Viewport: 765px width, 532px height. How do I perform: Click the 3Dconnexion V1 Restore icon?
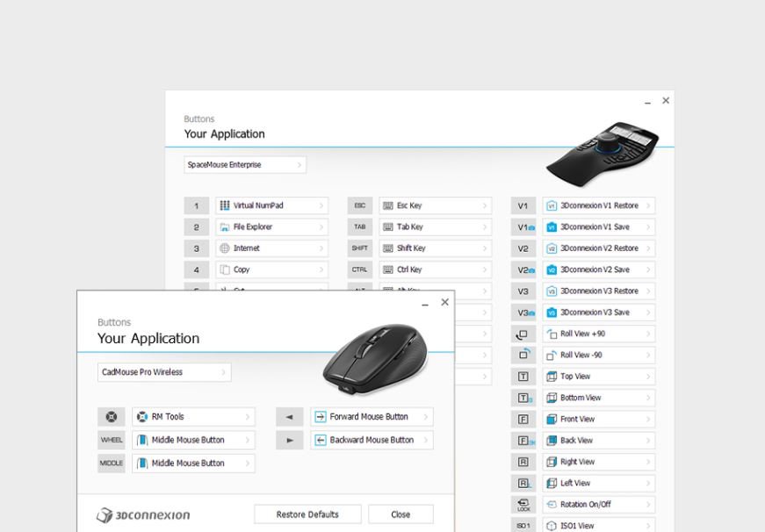[x=552, y=205]
